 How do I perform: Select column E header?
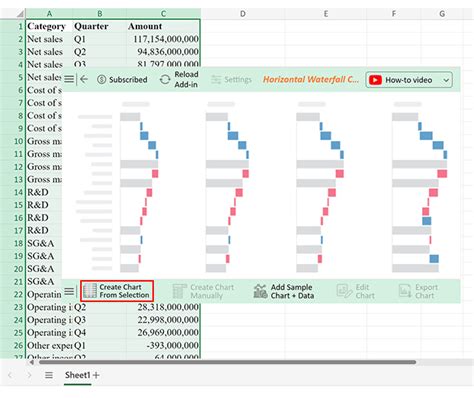tap(325, 14)
